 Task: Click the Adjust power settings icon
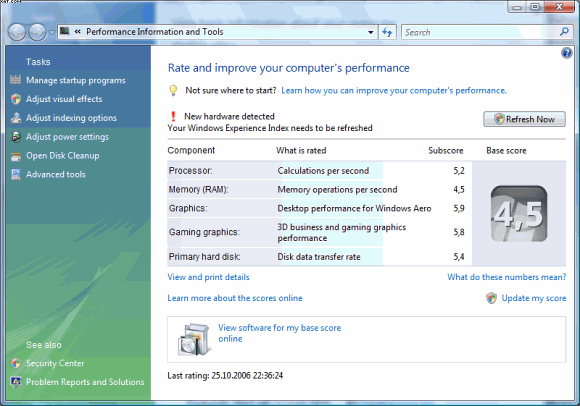(16, 137)
